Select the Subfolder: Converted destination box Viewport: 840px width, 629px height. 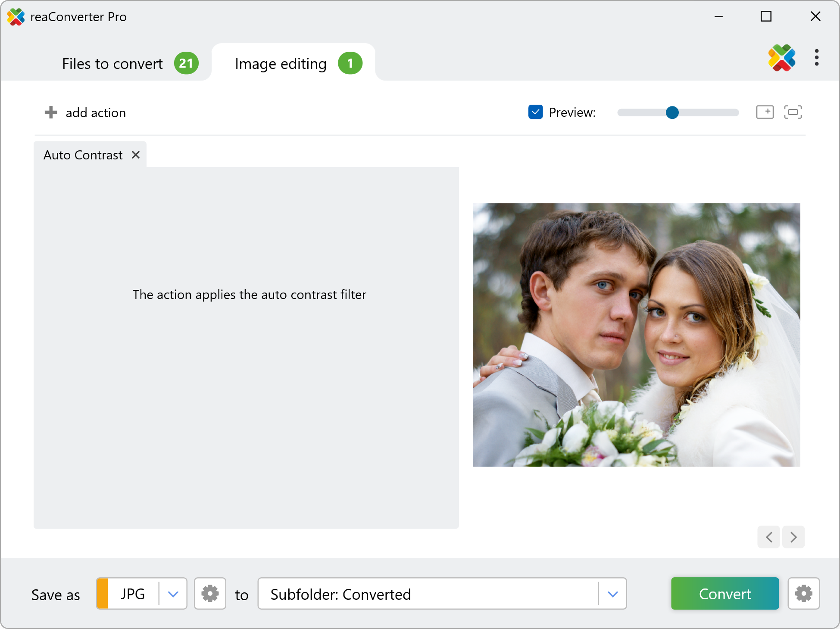tap(427, 594)
